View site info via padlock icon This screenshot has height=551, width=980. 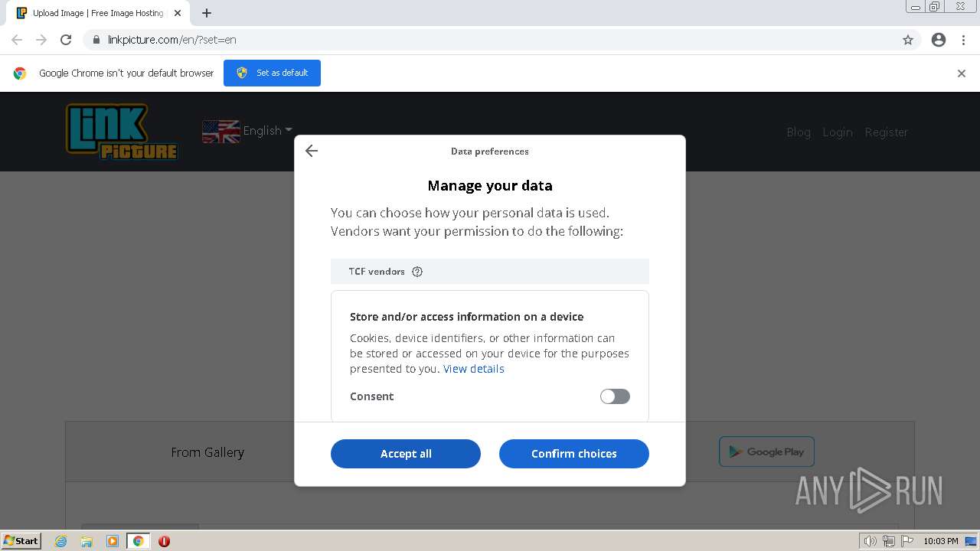click(96, 40)
